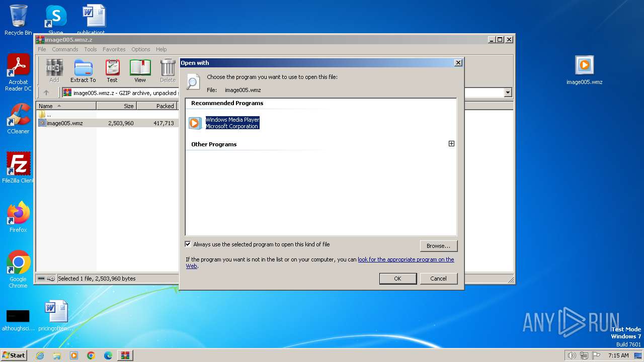Go up one folder level arrow
Screen dimensions: 644x362
[x=46, y=93]
